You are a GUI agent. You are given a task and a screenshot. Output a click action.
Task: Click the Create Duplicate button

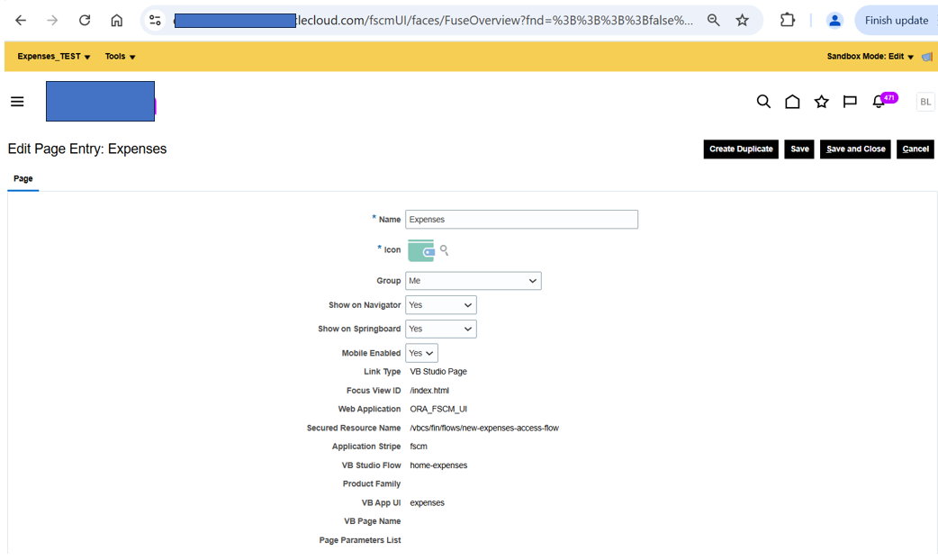tap(741, 149)
